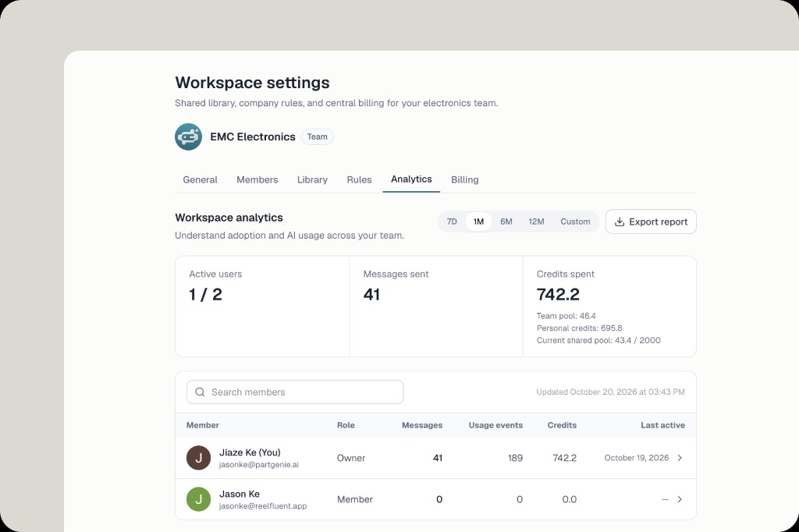Click the Usage events column header

click(x=495, y=425)
